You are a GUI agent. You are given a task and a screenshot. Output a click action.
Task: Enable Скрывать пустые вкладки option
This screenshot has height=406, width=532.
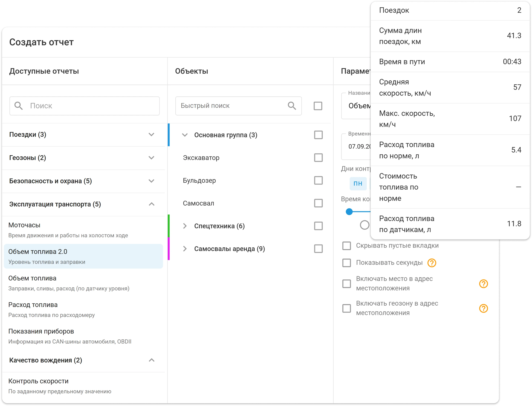pos(346,246)
